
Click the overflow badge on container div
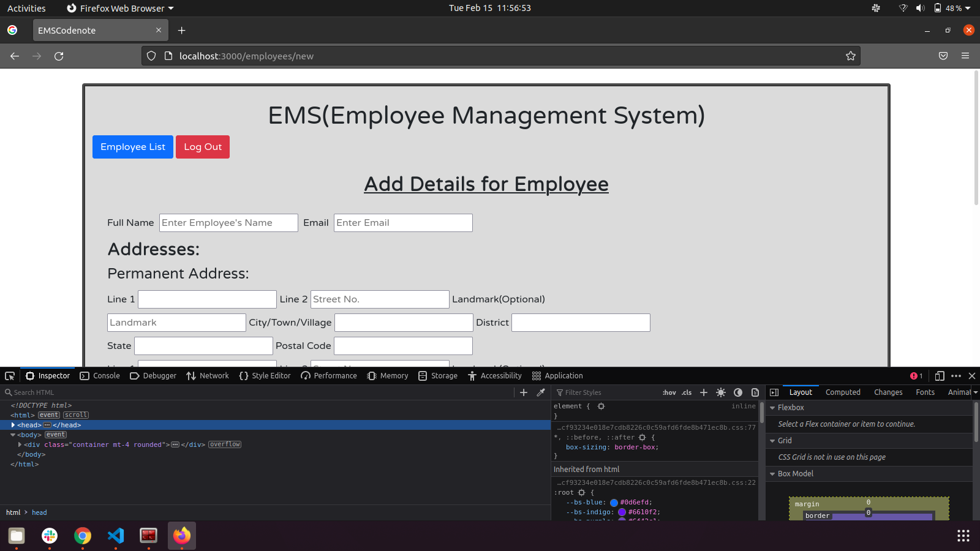pos(225,444)
